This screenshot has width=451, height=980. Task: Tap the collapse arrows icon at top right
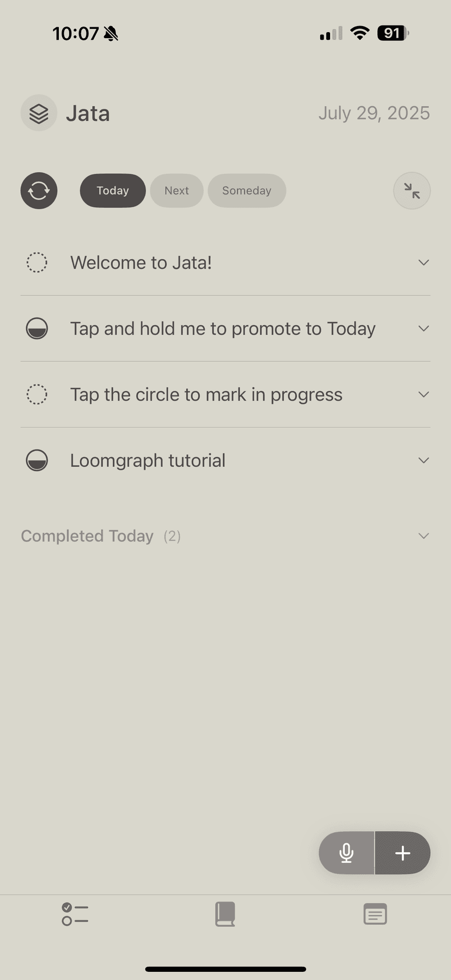point(412,191)
